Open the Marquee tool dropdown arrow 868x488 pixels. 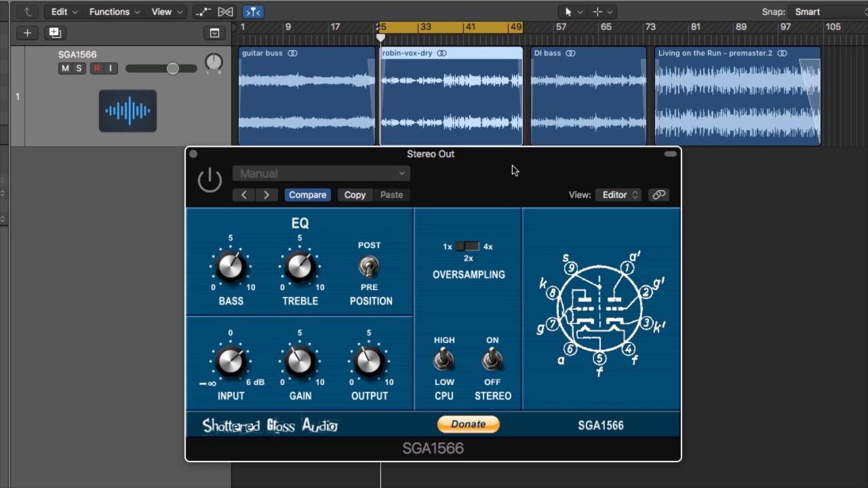coord(610,12)
